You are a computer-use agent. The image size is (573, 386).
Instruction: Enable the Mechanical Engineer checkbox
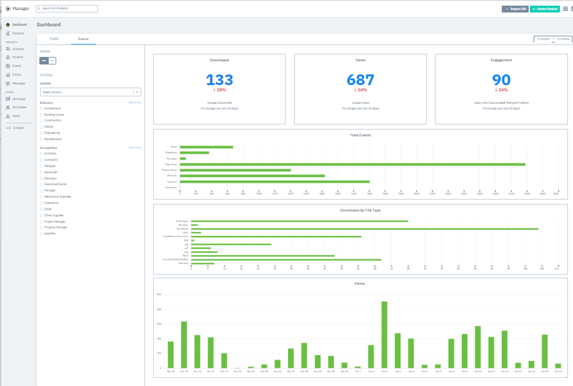tap(41, 197)
